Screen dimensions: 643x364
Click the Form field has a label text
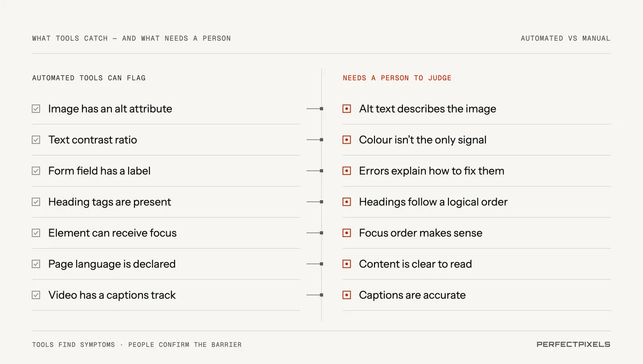99,171
